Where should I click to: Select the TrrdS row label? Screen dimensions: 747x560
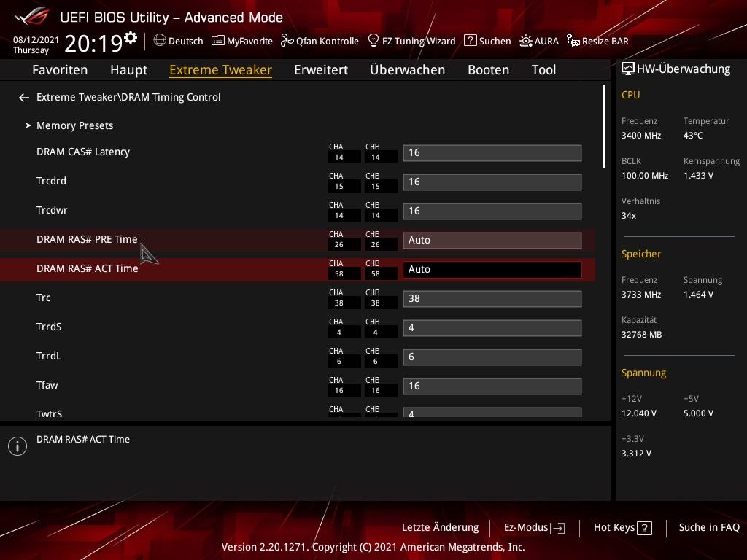point(49,327)
